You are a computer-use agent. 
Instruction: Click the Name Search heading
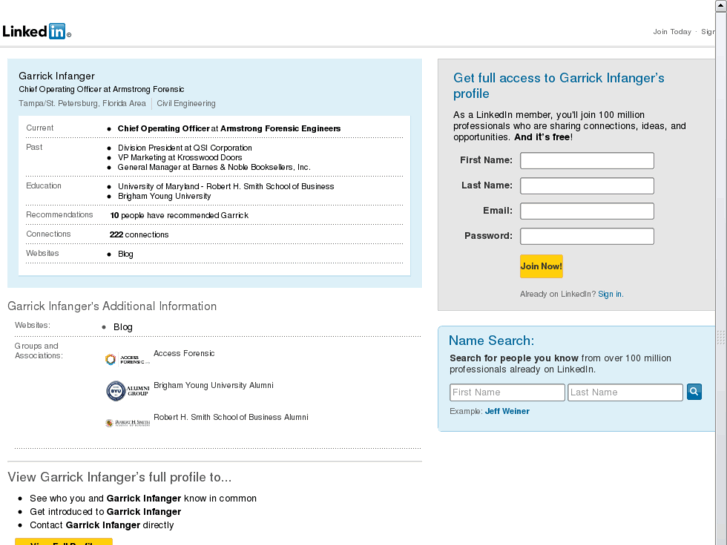tap(491, 341)
